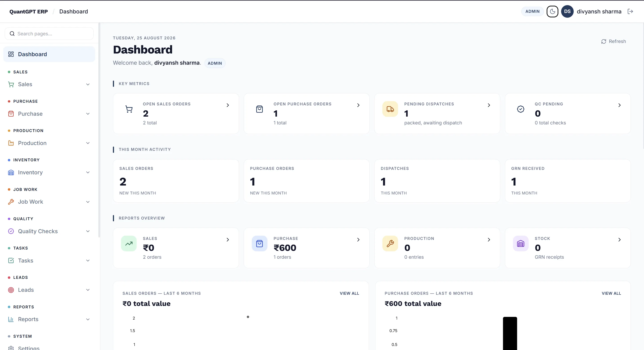Click the trend icon on Sales report card
644x350 pixels.
point(129,243)
